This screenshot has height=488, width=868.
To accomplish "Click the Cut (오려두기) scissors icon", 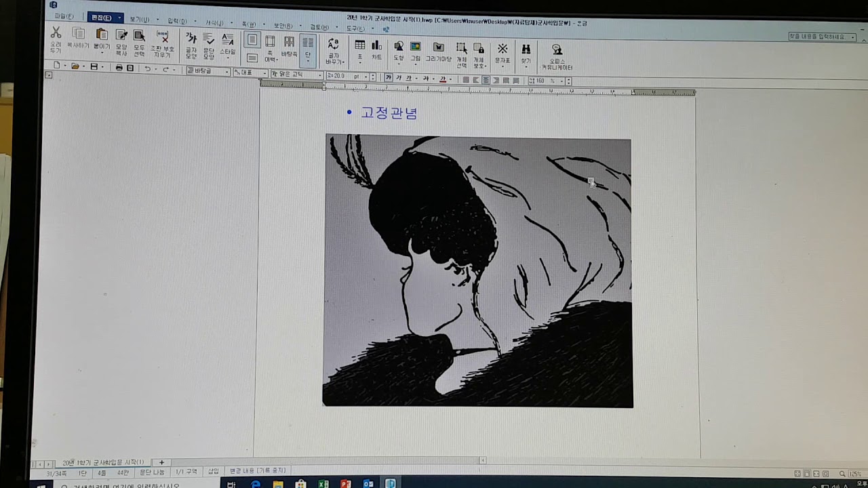I will tap(56, 34).
